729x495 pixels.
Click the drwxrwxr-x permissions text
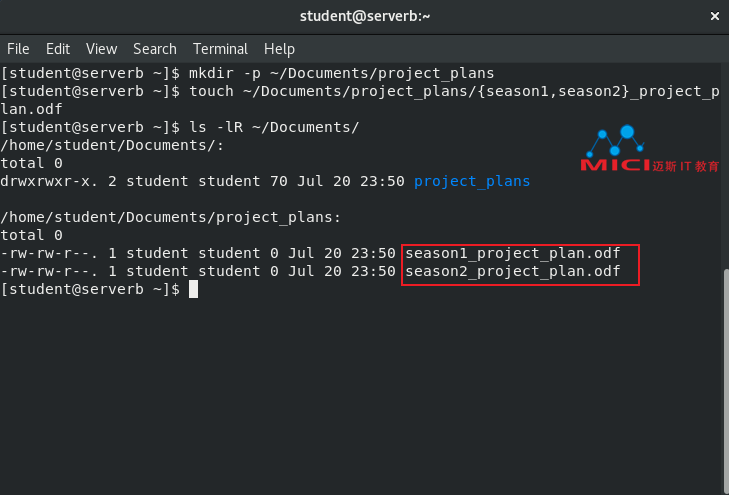49,181
